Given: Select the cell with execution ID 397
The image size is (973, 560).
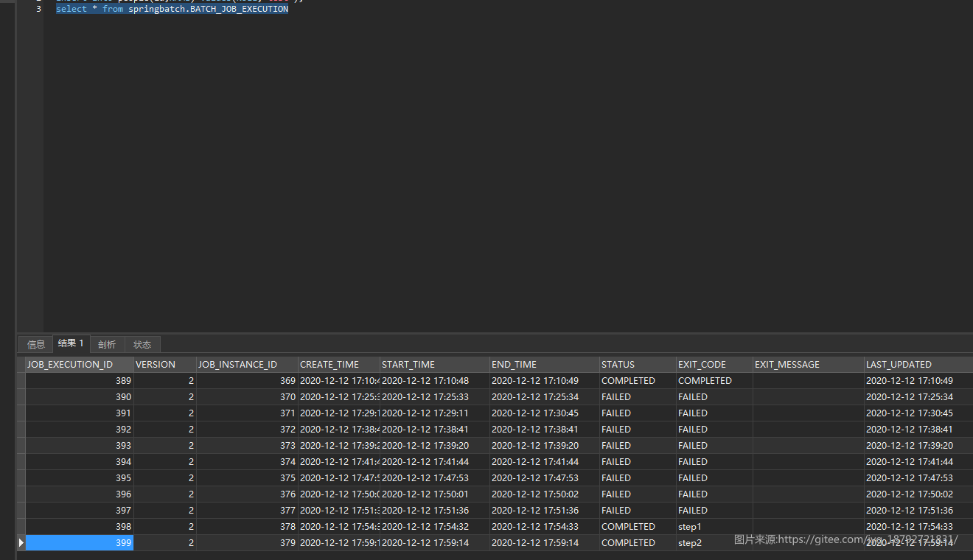Looking at the screenshot, I should click(79, 511).
